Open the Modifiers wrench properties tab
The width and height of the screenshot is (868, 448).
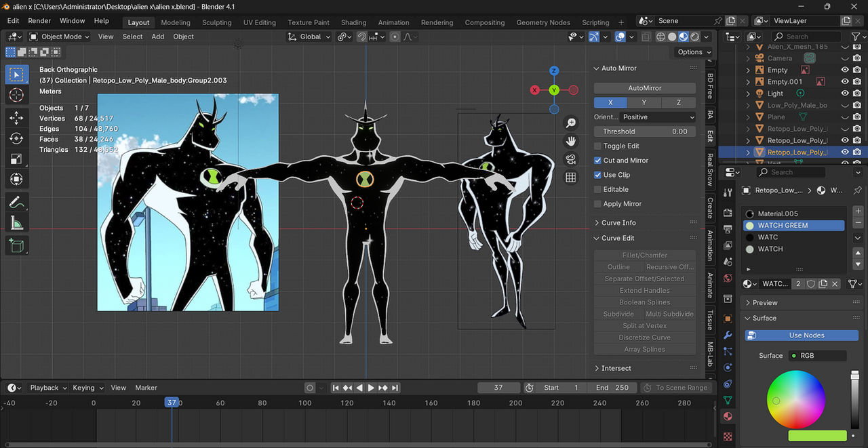click(x=728, y=335)
